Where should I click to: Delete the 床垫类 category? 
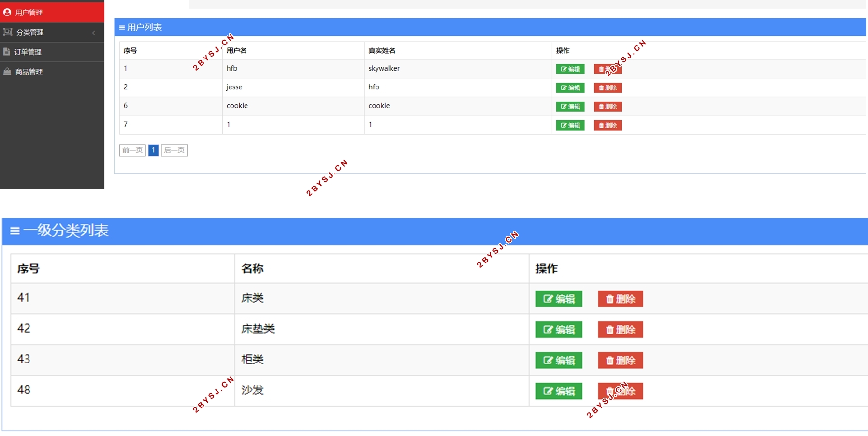pyautogui.click(x=620, y=330)
